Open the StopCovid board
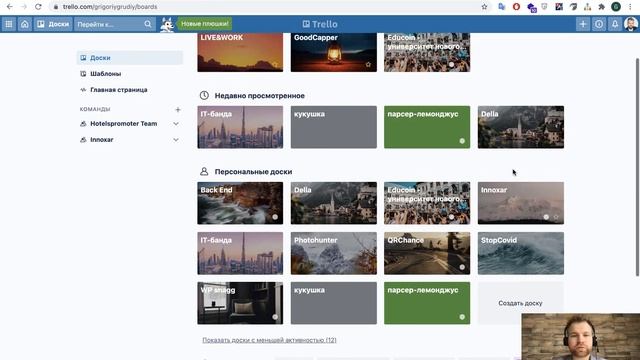Screen dimensions: 640x360 [521, 253]
